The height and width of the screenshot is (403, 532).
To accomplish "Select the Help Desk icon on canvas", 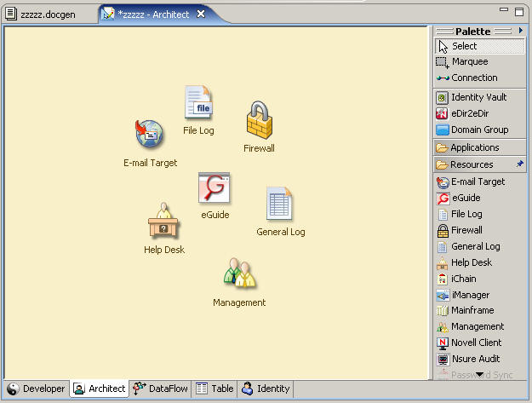I will pyautogui.click(x=163, y=220).
